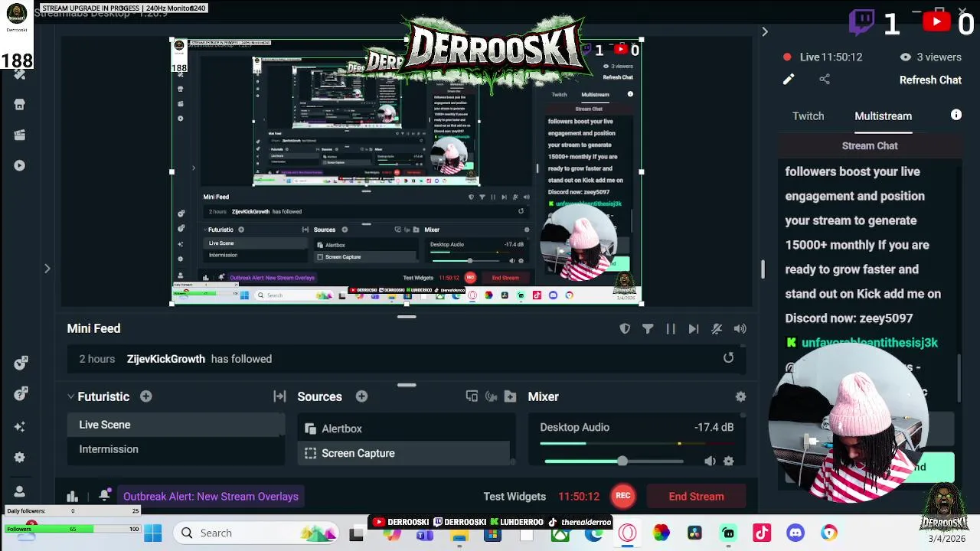
Task: Open the play-circle icon in left sidebar
Action: [20, 165]
